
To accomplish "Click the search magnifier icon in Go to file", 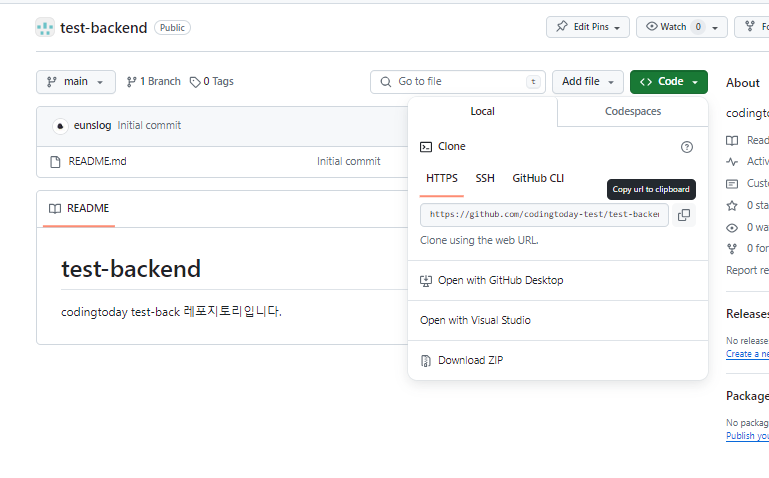I will coord(386,82).
